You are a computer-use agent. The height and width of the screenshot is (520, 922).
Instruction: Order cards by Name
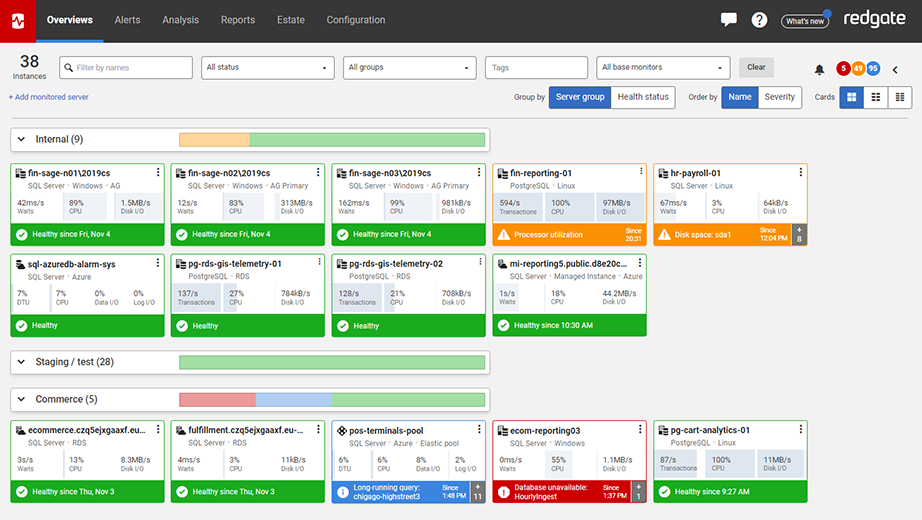point(740,97)
